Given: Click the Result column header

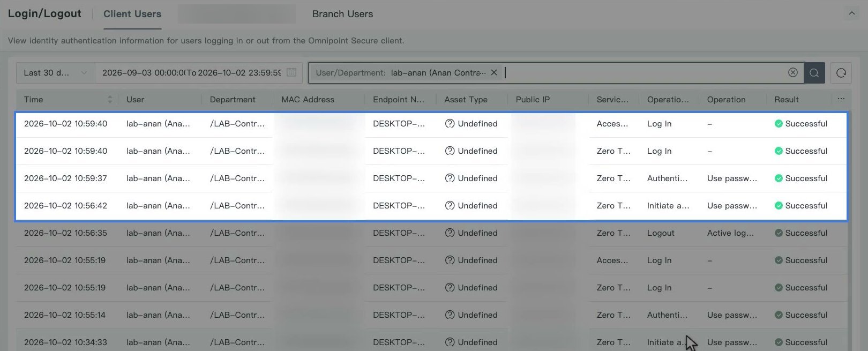Looking at the screenshot, I should tap(787, 100).
